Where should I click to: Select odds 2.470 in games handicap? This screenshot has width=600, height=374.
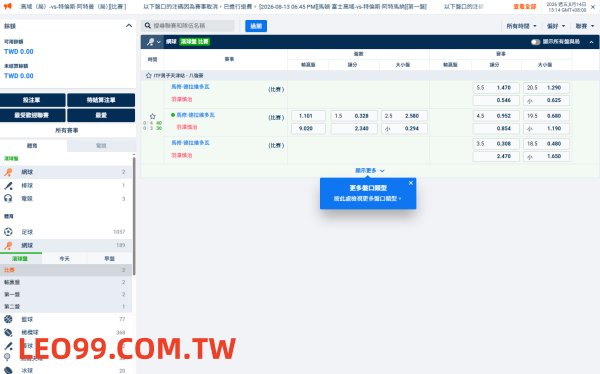click(x=496, y=156)
